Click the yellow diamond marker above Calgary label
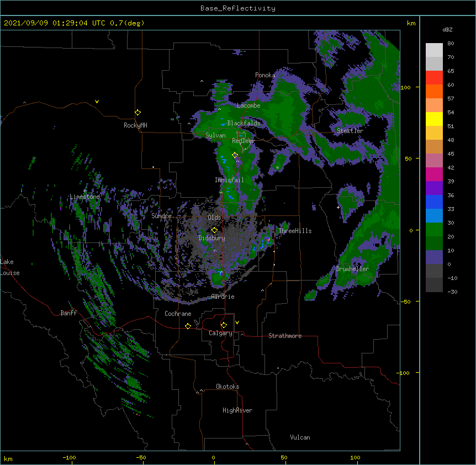 (224, 325)
